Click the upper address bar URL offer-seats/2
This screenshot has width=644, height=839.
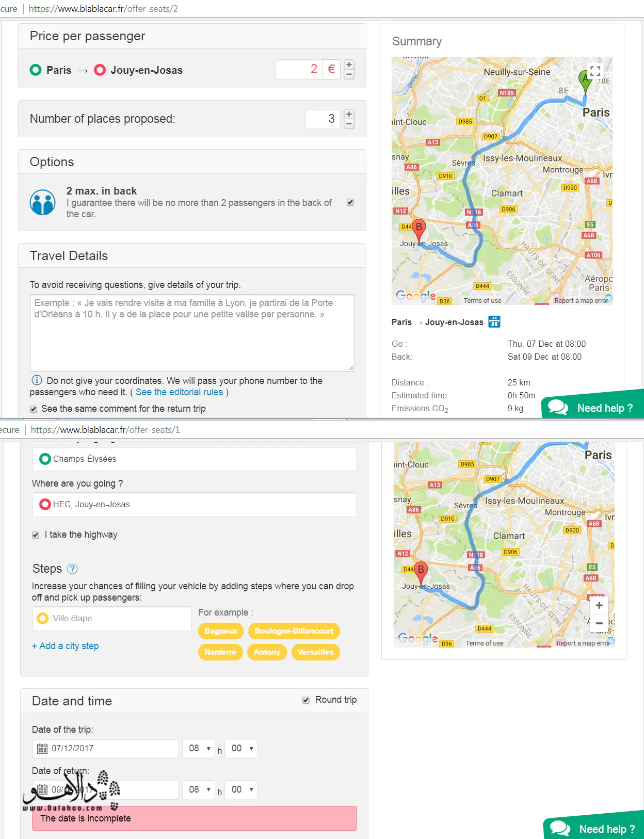tap(103, 9)
